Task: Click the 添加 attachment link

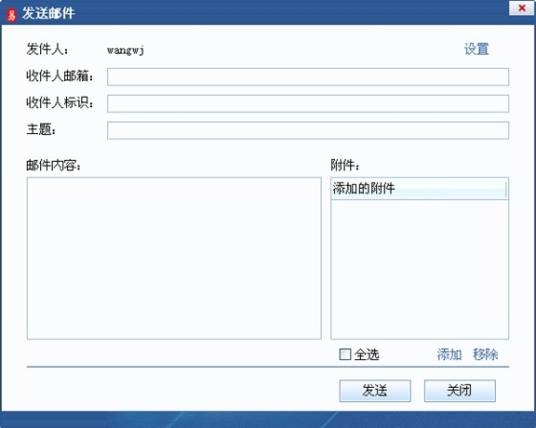Action: [449, 354]
